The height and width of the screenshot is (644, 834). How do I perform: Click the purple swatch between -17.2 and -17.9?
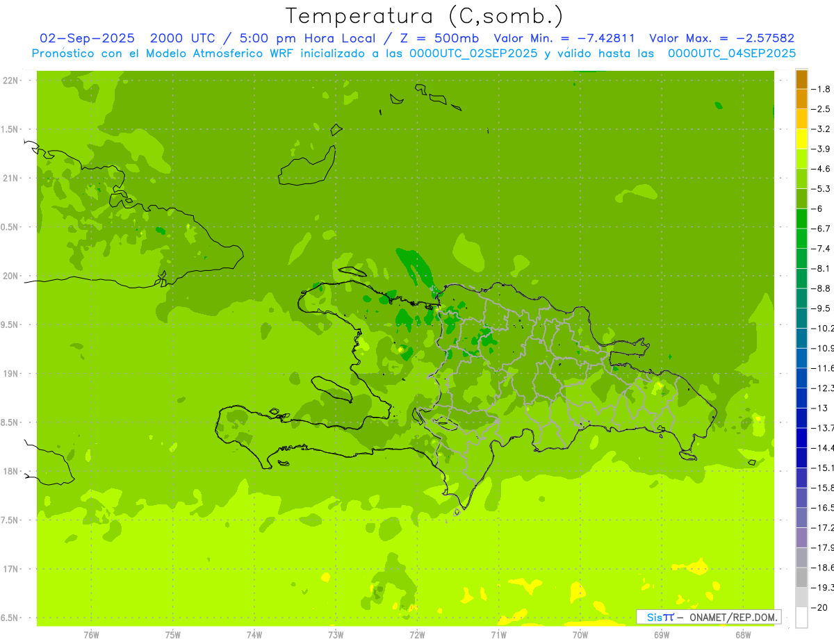pos(801,538)
